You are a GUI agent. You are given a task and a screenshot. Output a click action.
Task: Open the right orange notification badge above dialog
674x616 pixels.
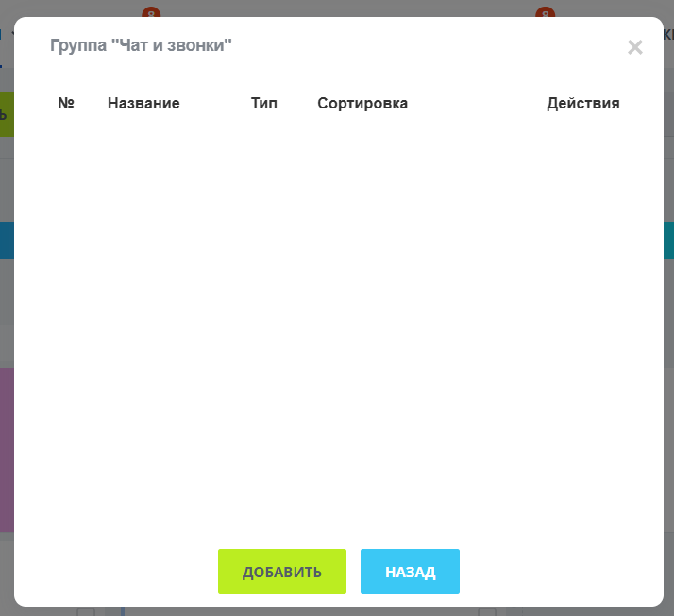point(545,12)
